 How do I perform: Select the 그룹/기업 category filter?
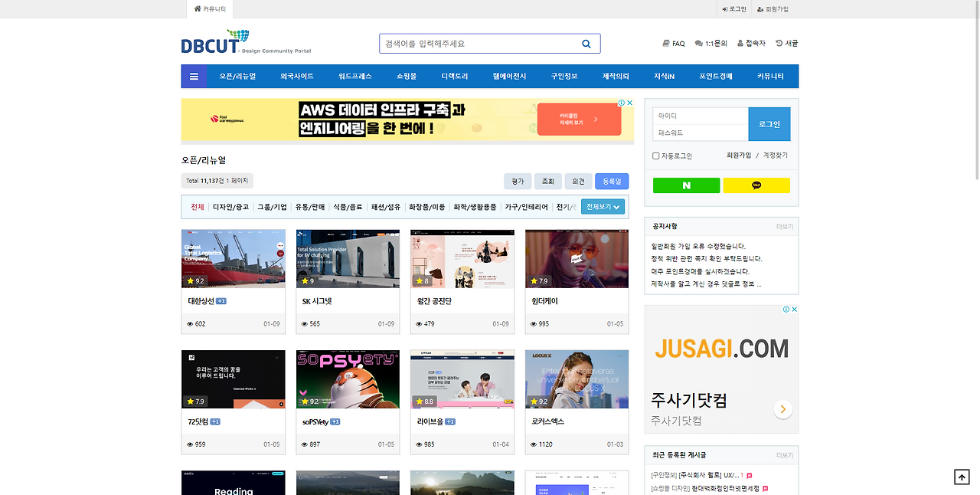[272, 207]
